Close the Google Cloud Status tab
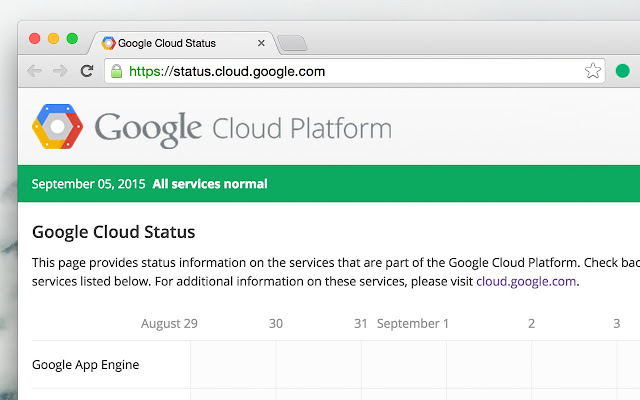This screenshot has width=640, height=400. point(262,44)
